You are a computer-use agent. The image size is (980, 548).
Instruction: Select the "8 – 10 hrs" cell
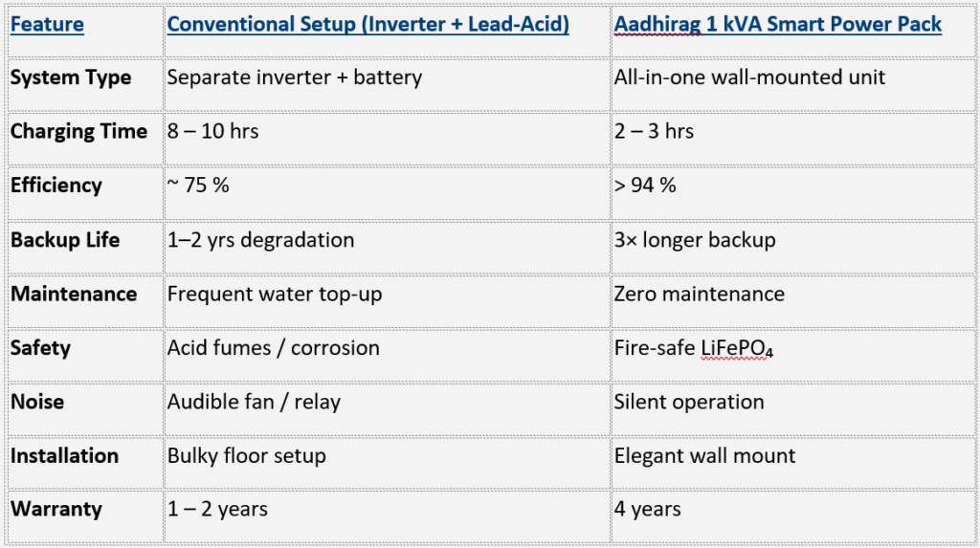[x=213, y=131]
